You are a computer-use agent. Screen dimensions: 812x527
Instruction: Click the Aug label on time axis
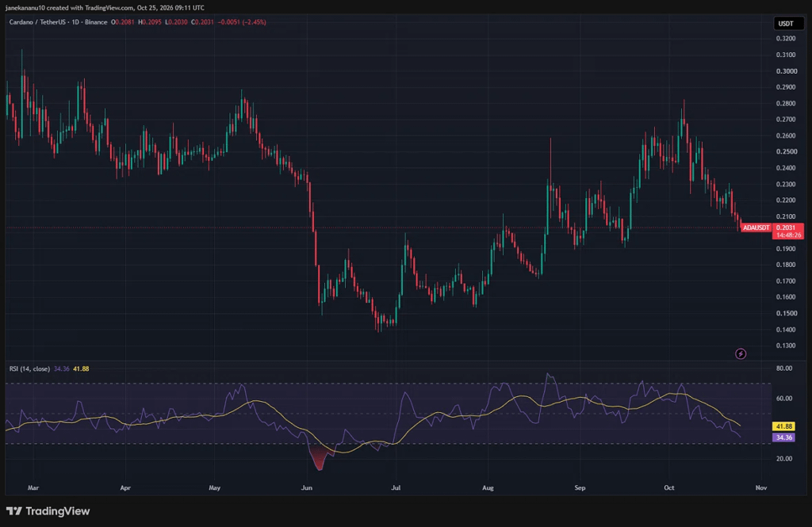(488, 487)
